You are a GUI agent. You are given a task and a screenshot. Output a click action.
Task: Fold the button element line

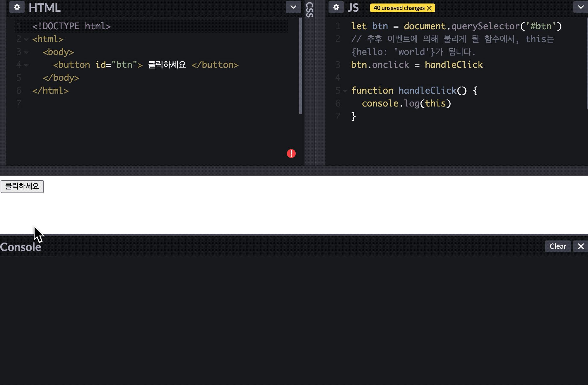point(26,65)
